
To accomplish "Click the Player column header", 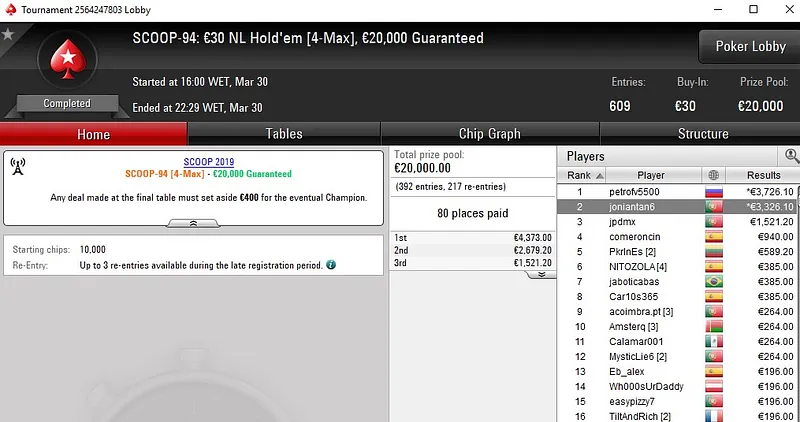I will pyautogui.click(x=650, y=175).
